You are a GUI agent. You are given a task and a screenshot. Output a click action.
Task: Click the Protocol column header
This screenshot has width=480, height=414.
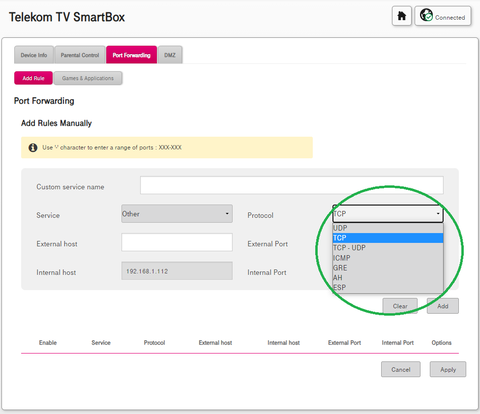[x=154, y=343]
